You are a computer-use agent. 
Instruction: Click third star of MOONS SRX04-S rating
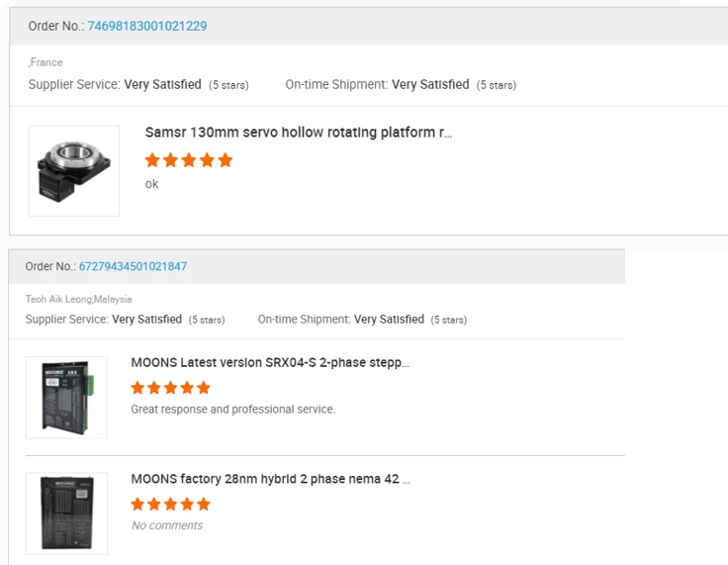tap(171, 388)
